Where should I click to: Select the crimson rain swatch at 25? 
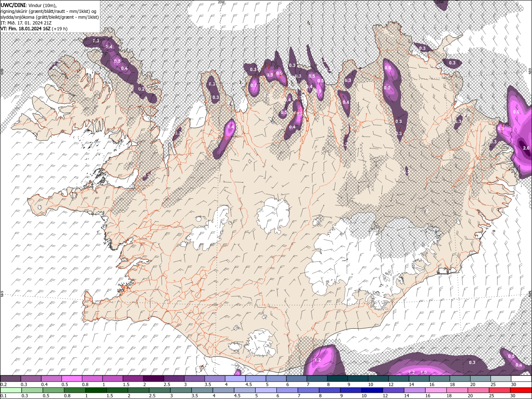501,390
